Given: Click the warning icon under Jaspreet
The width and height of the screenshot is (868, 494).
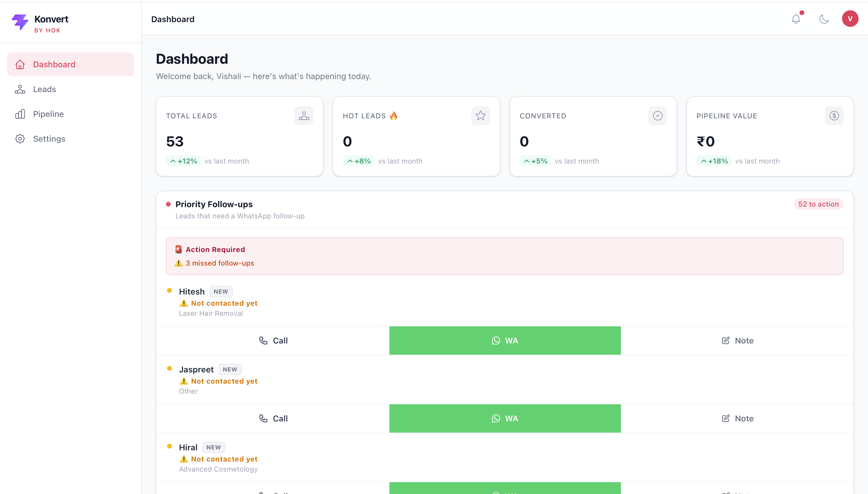Looking at the screenshot, I should [184, 381].
